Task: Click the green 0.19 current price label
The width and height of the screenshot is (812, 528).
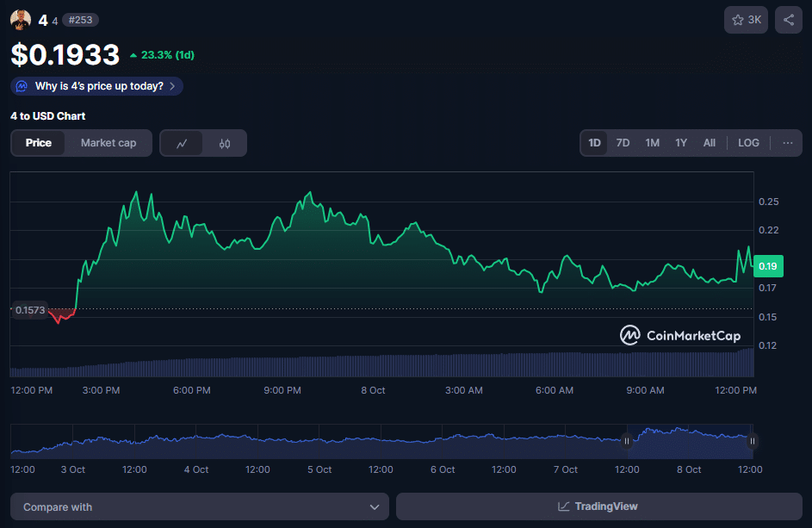Action: 767,266
